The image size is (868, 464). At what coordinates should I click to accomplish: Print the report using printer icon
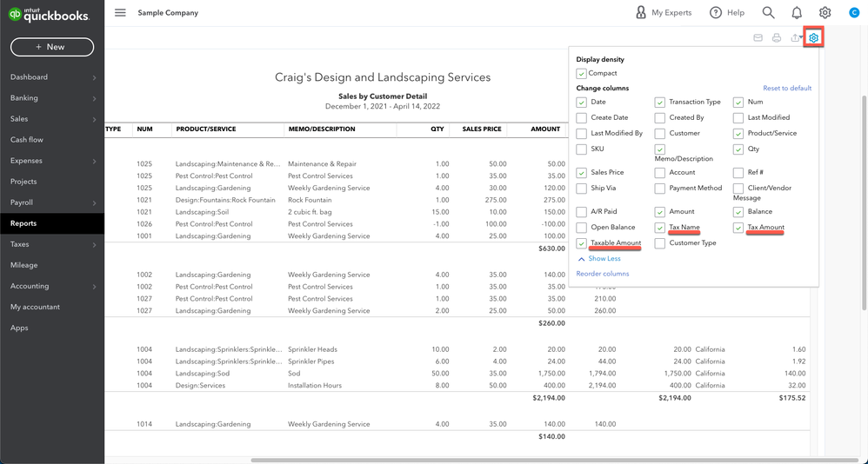pos(777,37)
